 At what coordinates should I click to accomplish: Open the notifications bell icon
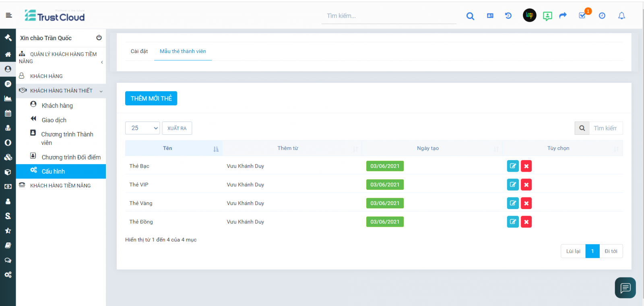pos(621,16)
